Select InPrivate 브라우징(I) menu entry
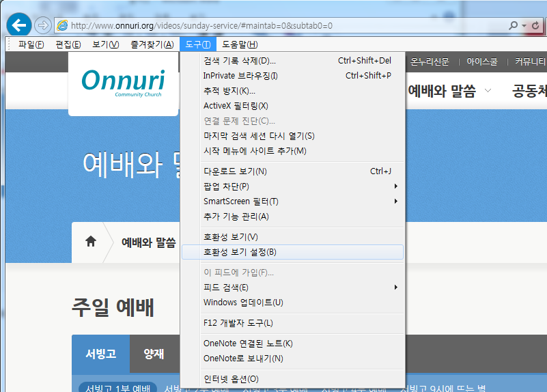 (x=292, y=76)
